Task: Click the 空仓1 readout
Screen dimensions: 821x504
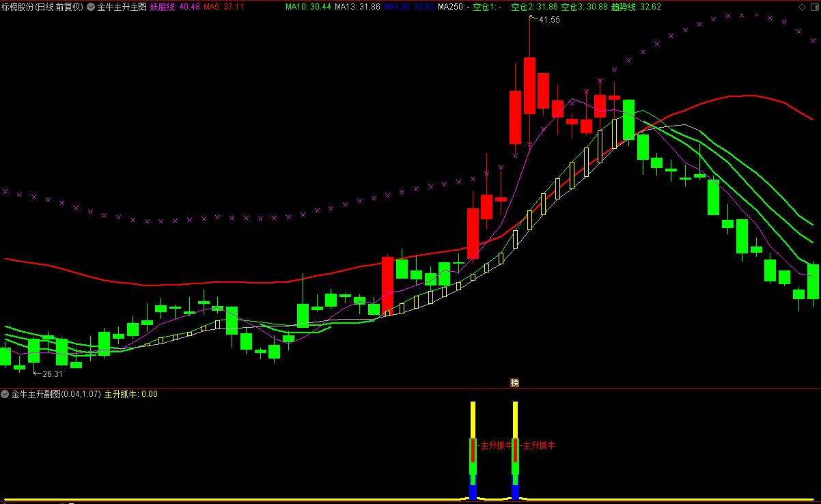Action: (x=487, y=7)
